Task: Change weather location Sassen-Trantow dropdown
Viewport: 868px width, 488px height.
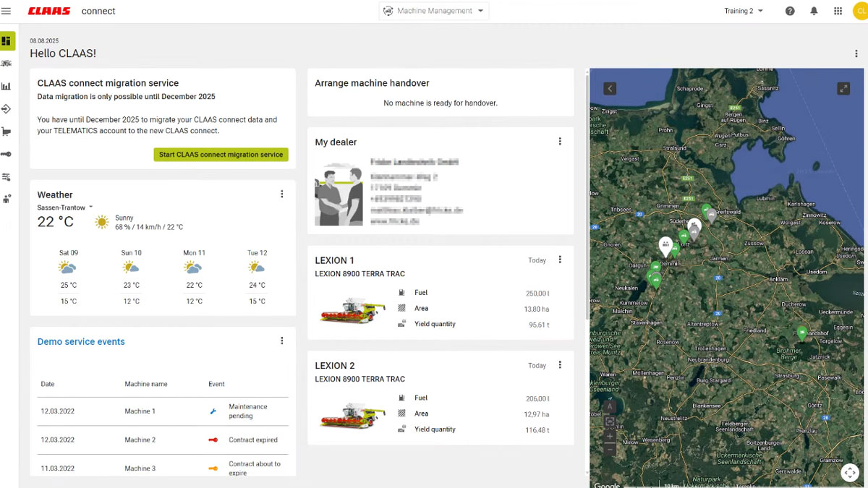Action: 65,207
